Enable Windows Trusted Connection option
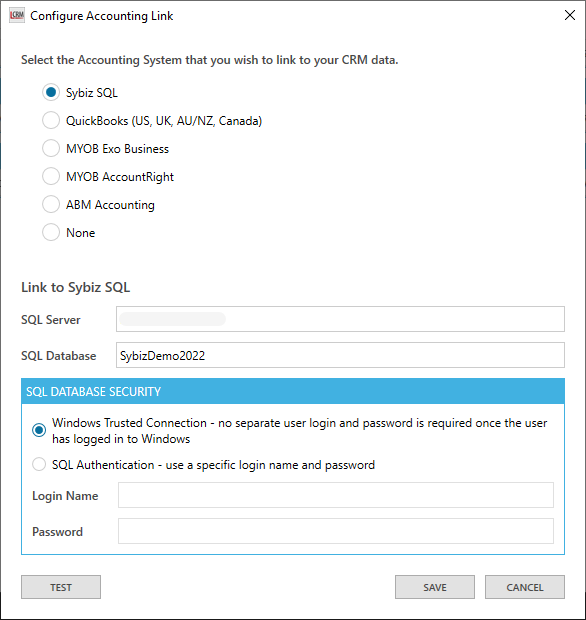 [x=39, y=430]
